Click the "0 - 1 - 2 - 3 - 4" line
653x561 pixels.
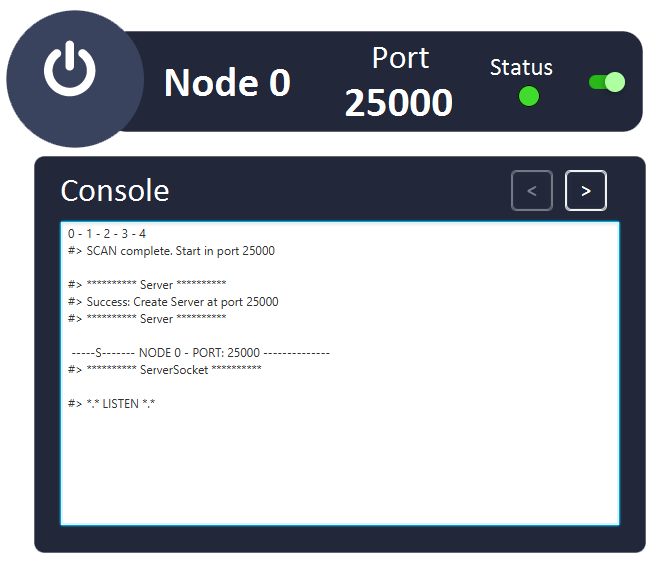[x=107, y=234]
